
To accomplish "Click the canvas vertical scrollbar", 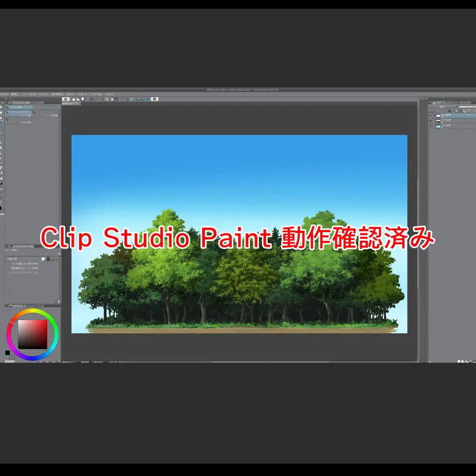I will click(418, 232).
